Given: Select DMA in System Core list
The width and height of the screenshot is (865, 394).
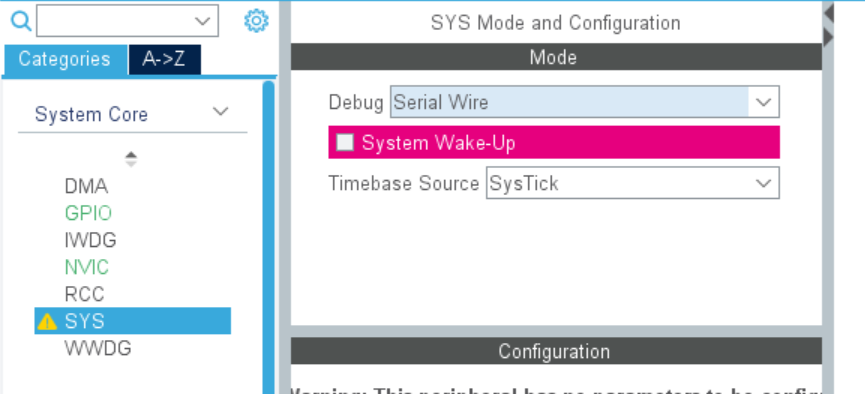Looking at the screenshot, I should point(86,186).
